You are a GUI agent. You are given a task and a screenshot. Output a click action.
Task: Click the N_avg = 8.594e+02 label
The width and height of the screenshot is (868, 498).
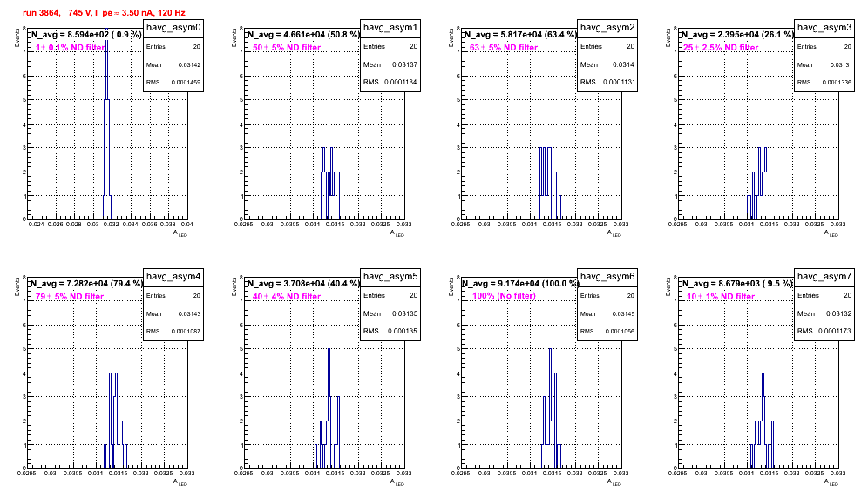(x=85, y=35)
